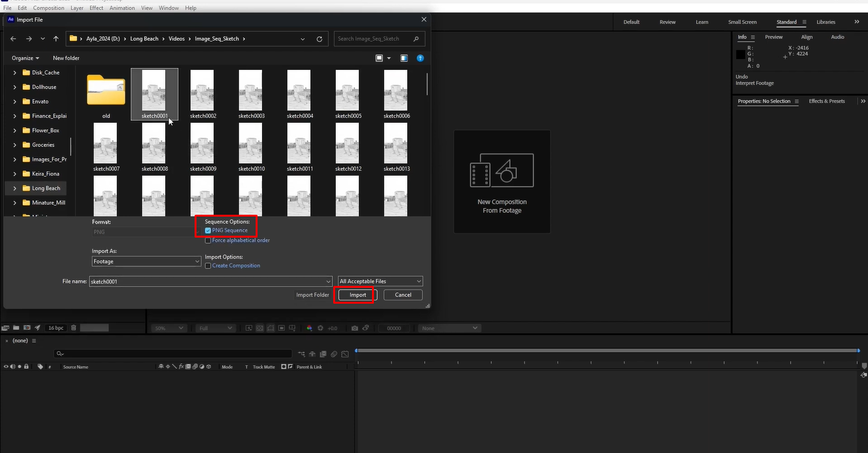The height and width of the screenshot is (453, 868).
Task: Create a new folder in the Project panel
Action: 17,327
